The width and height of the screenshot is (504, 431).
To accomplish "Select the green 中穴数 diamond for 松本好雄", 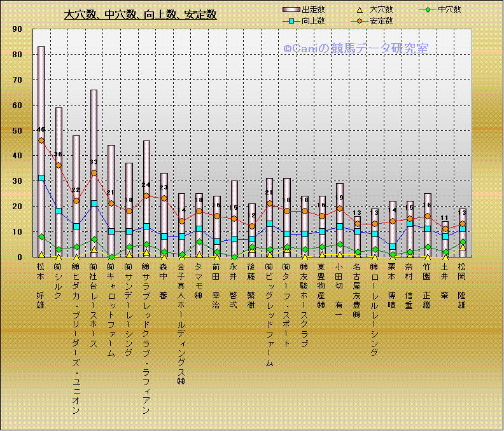I will 41,236.
